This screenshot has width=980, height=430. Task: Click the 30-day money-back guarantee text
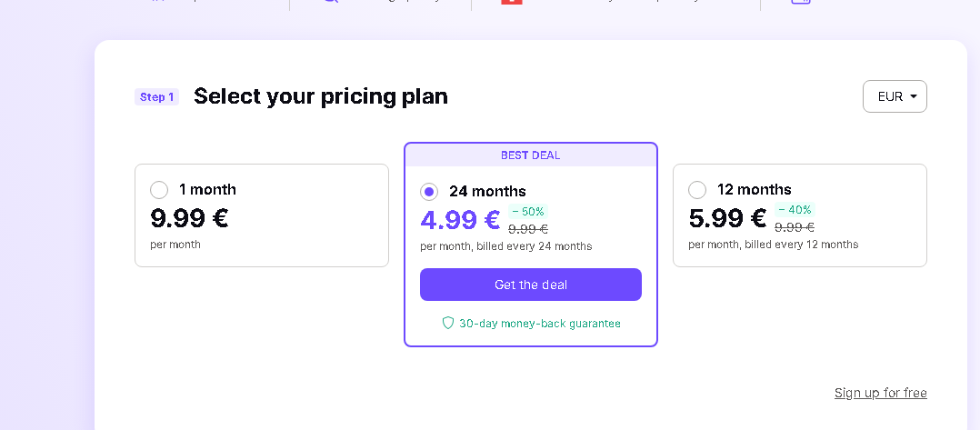pos(539,323)
